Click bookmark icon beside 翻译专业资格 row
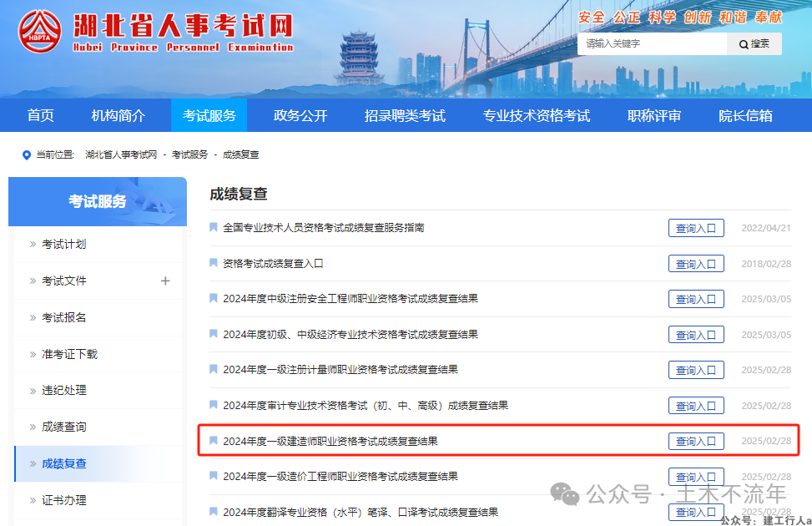 point(213,512)
